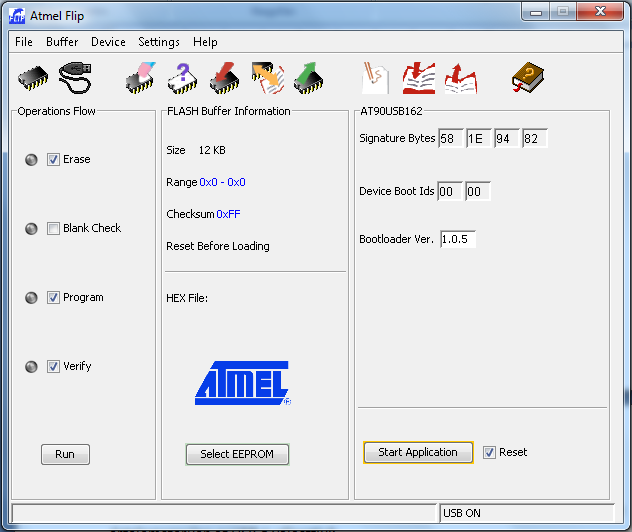Click the Verify status indicator light

pos(31,366)
